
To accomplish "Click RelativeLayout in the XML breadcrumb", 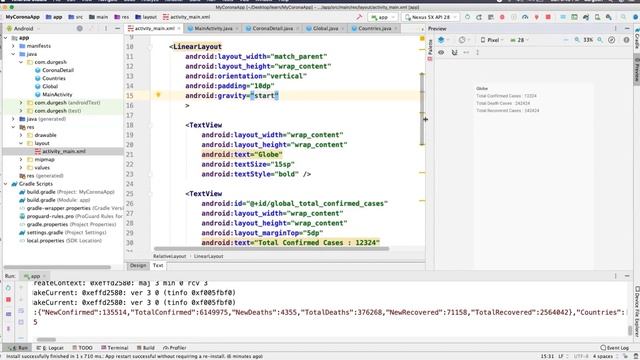I will click(169, 256).
